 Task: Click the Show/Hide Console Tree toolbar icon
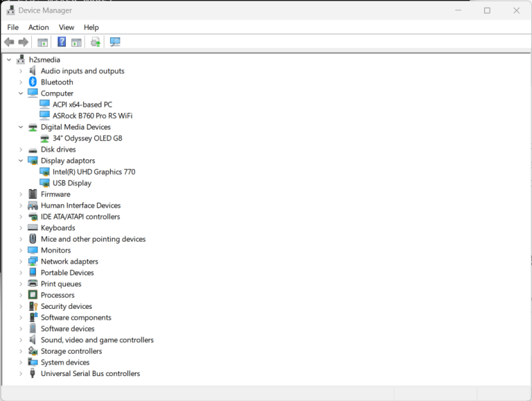(x=42, y=42)
